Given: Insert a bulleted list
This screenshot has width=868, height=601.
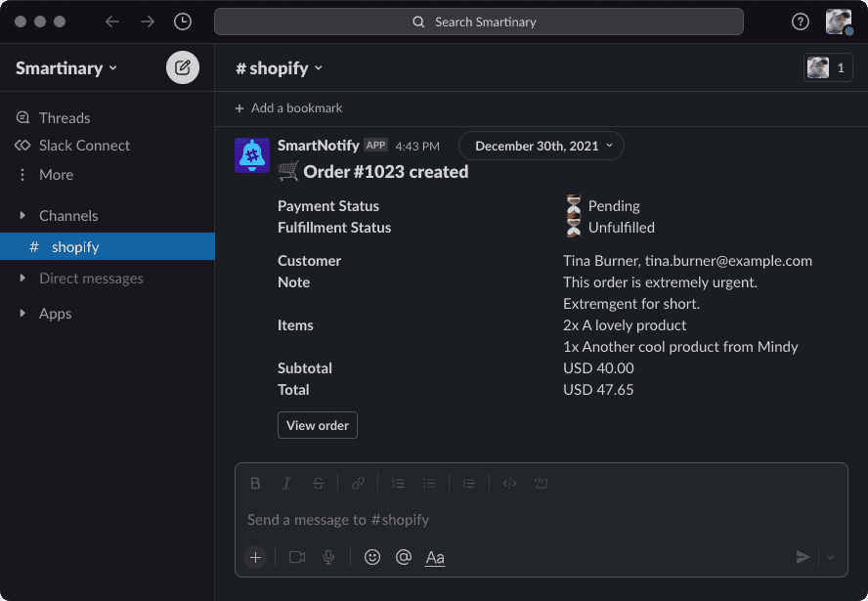Looking at the screenshot, I should click(429, 483).
